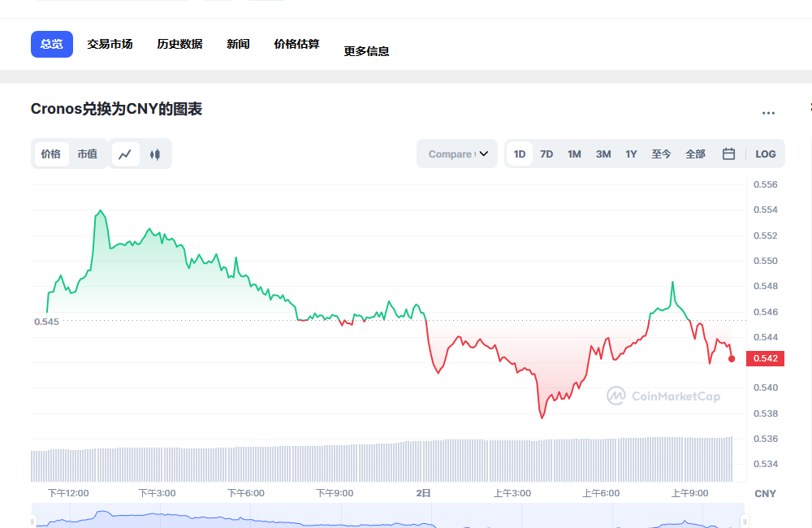Open the three-dot chart options menu

768,112
